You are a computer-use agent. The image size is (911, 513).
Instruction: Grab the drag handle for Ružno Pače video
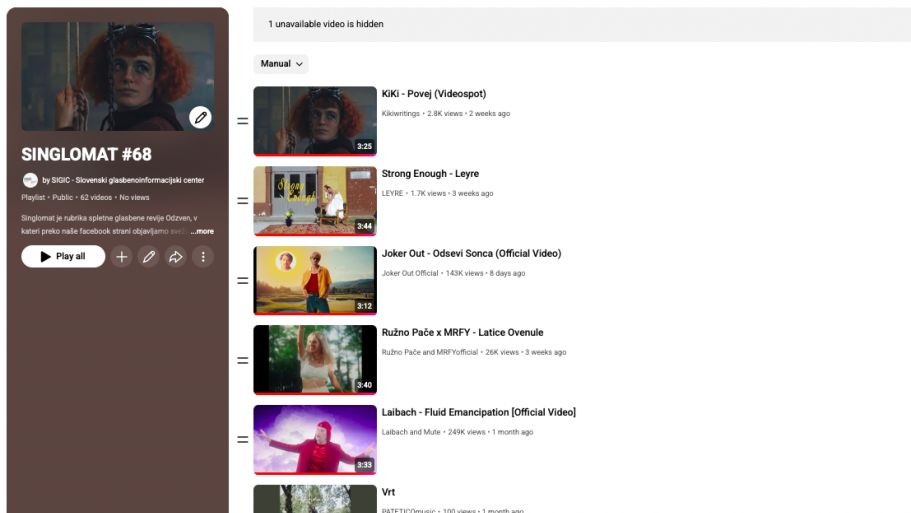(x=243, y=360)
